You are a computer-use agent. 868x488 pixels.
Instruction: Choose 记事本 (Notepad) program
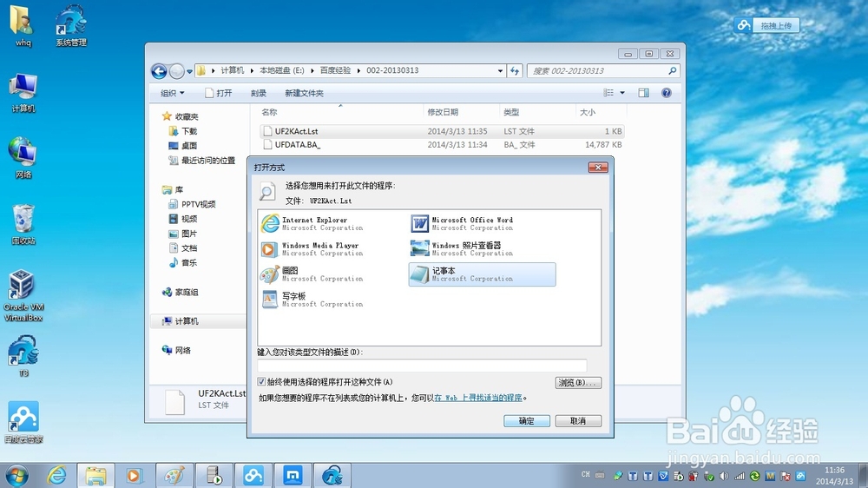482,274
